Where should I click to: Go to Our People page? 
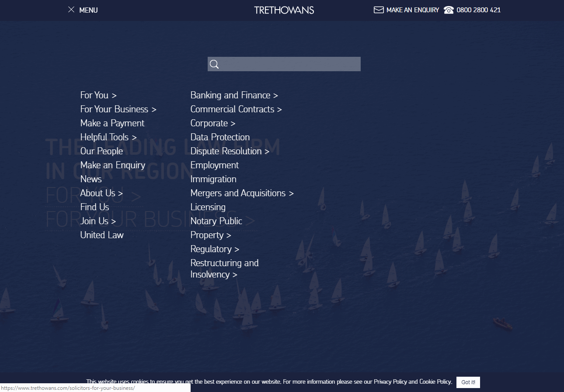click(101, 151)
